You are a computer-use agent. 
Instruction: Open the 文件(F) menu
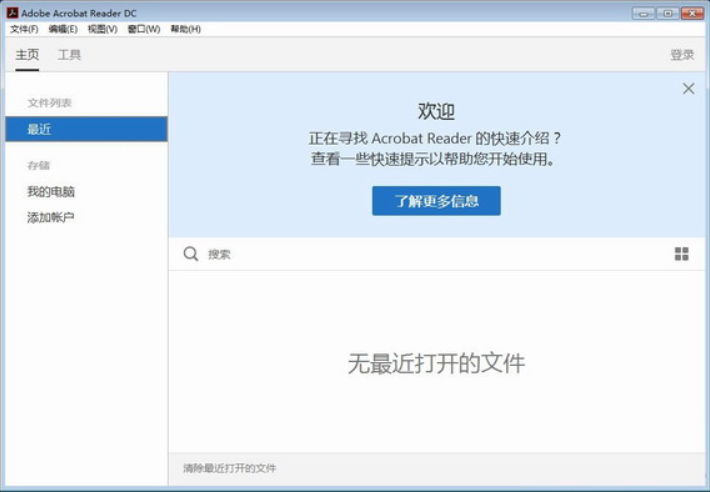24,29
